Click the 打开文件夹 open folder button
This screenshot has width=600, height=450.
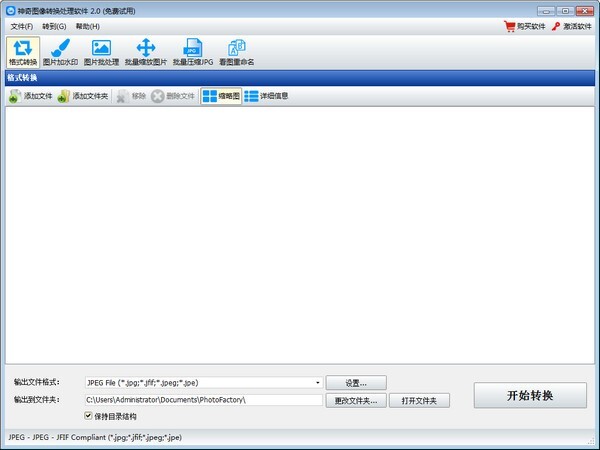click(419, 401)
